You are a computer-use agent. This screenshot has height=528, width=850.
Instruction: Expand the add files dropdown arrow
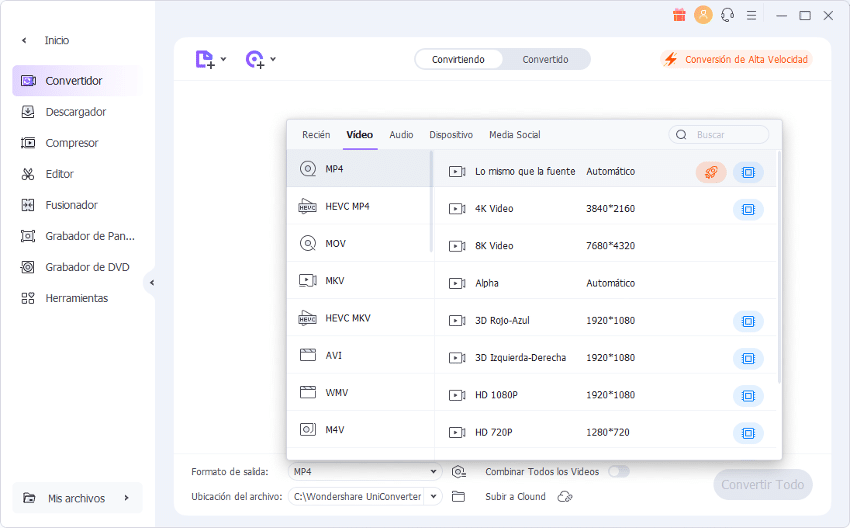[x=223, y=60]
